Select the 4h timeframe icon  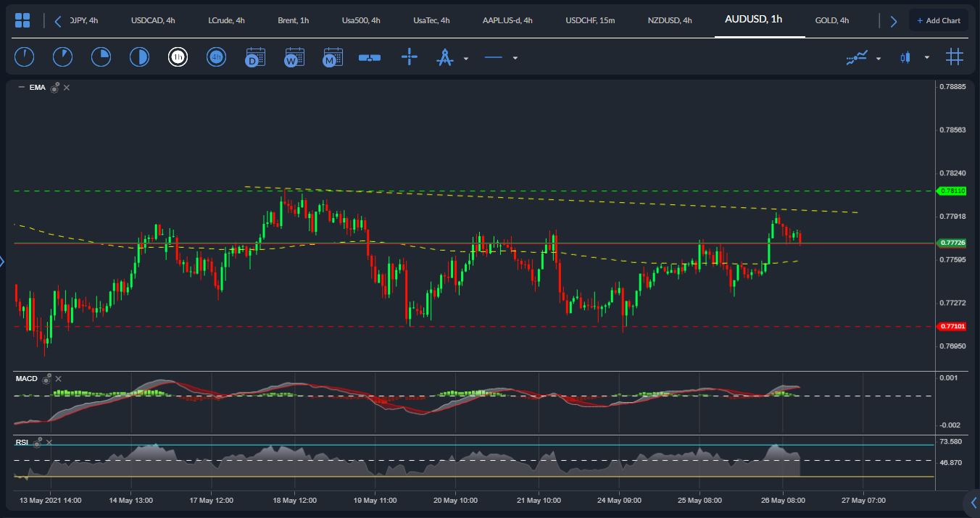click(216, 57)
